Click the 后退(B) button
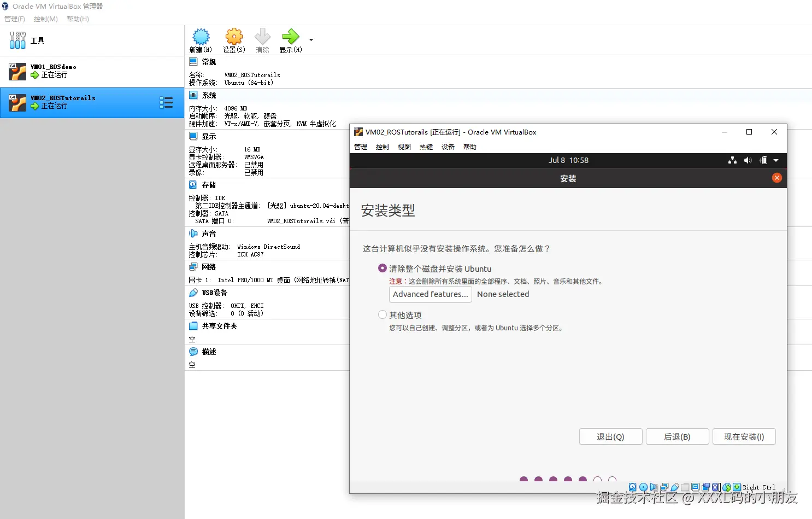The height and width of the screenshot is (519, 812). click(677, 436)
